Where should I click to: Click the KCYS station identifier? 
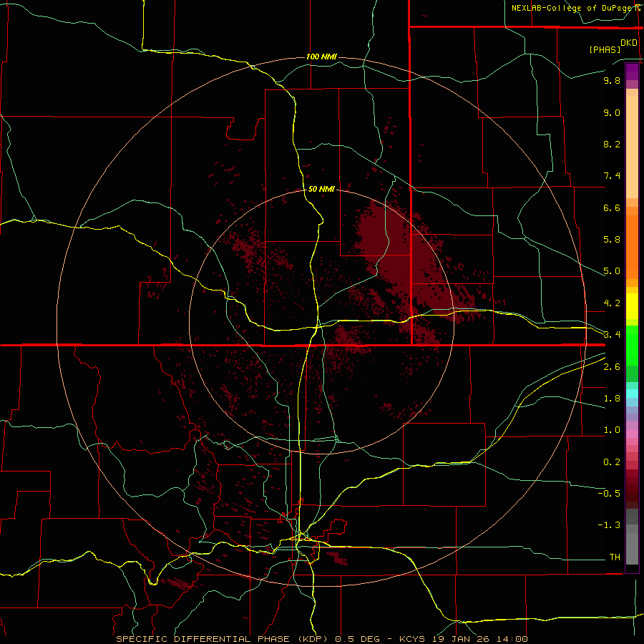413,639
